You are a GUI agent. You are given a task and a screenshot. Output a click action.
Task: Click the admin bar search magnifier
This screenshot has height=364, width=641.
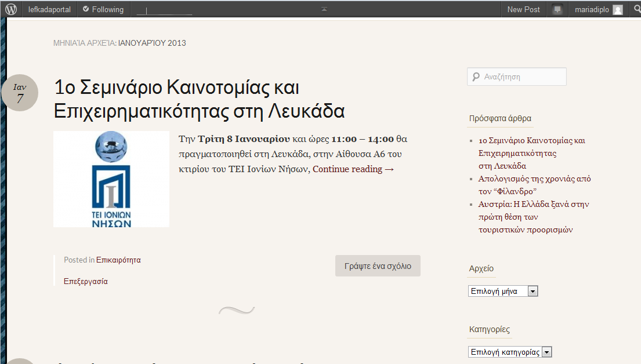(637, 9)
